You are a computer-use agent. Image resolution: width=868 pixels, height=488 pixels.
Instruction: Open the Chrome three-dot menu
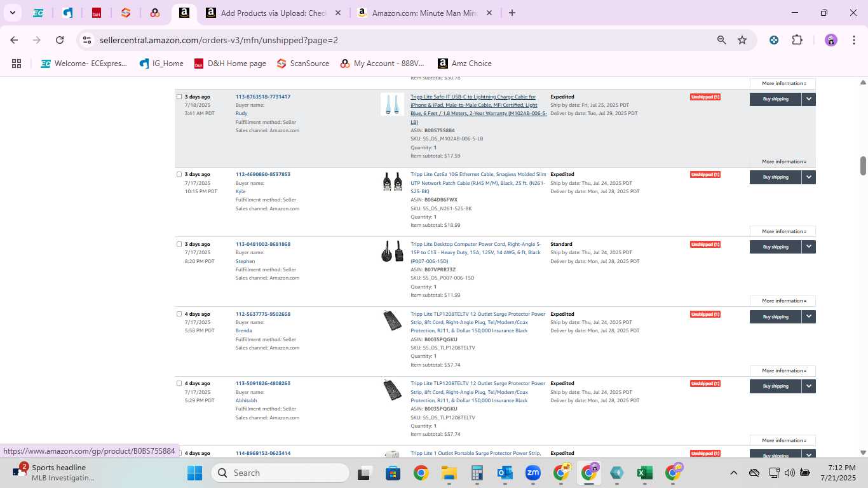[x=853, y=40]
